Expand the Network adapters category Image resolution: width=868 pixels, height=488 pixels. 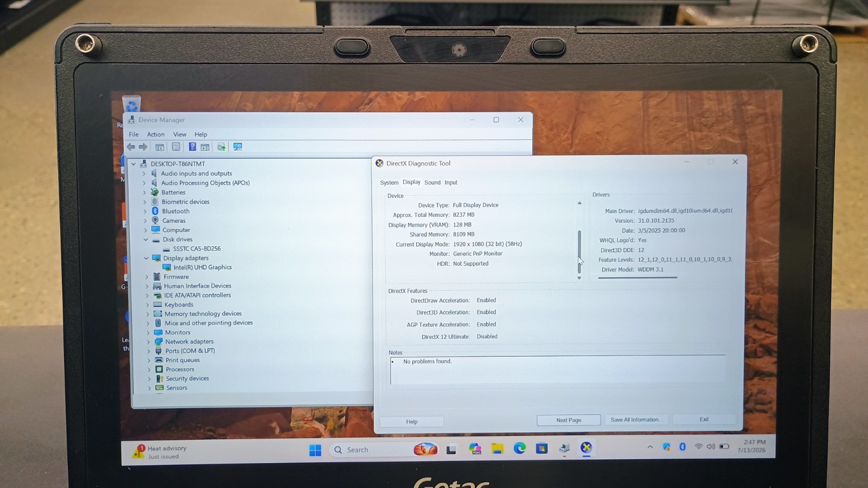point(148,342)
